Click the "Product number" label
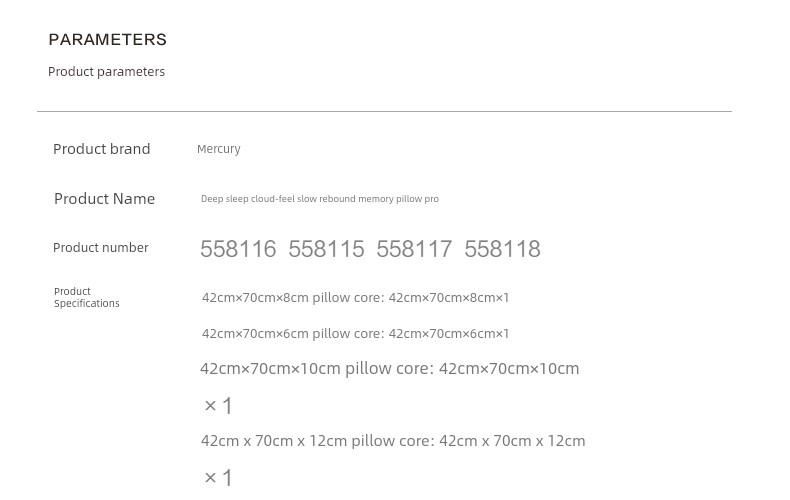This screenshot has height=500, width=790. (x=100, y=248)
